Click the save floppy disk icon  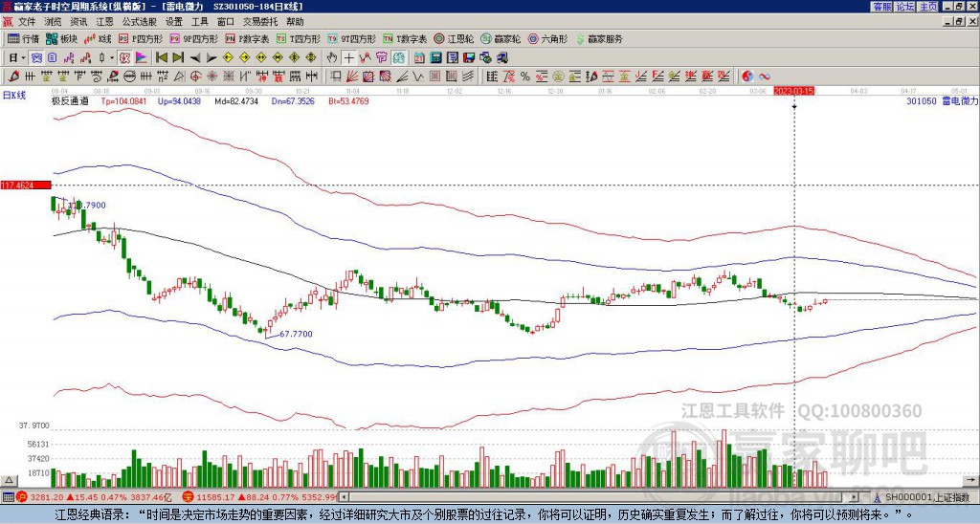(x=469, y=58)
